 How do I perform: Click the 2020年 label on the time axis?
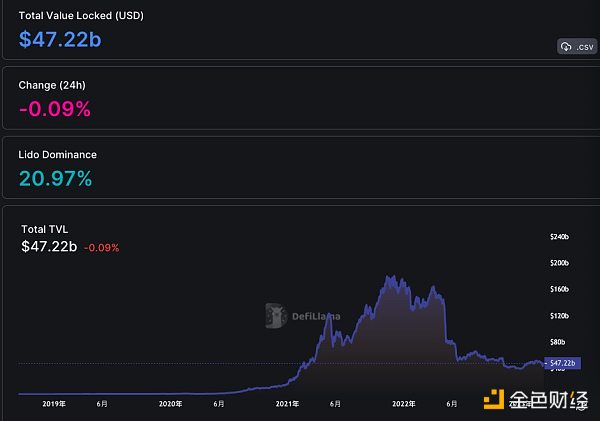170,404
